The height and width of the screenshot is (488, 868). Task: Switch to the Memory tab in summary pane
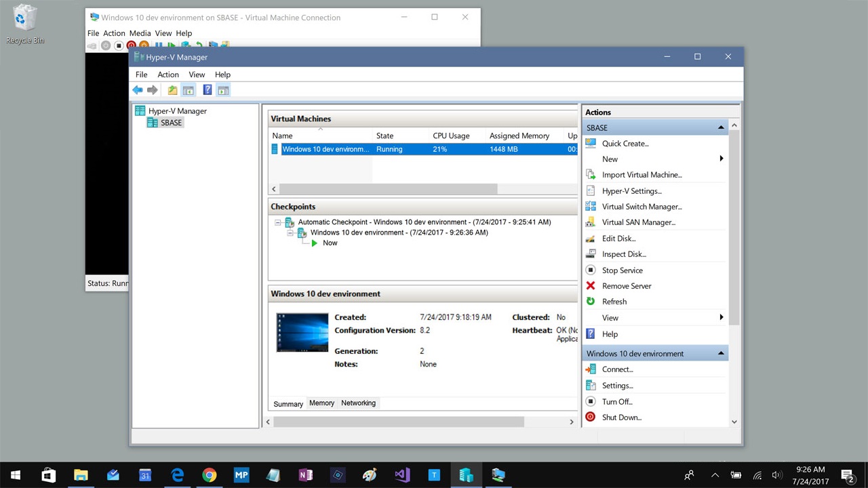tap(321, 403)
